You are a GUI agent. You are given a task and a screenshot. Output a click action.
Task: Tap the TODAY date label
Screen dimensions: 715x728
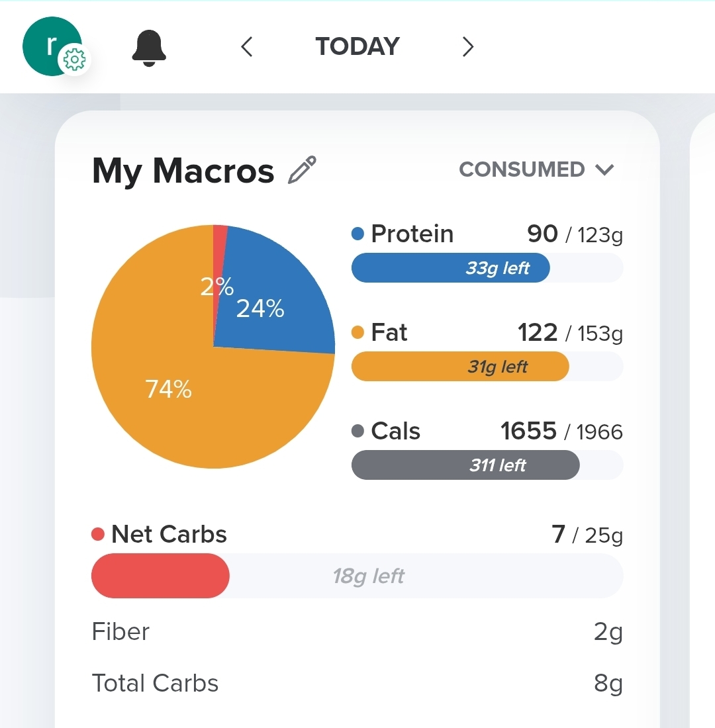[x=358, y=47]
